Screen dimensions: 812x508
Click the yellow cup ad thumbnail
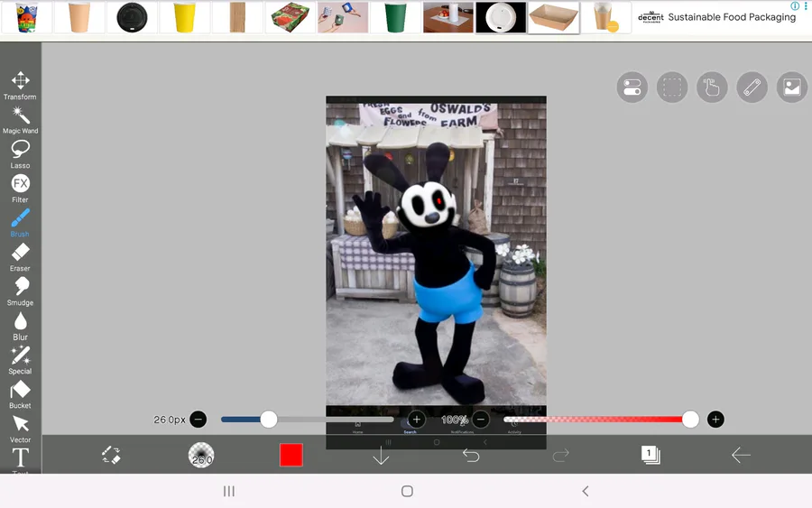(x=184, y=17)
